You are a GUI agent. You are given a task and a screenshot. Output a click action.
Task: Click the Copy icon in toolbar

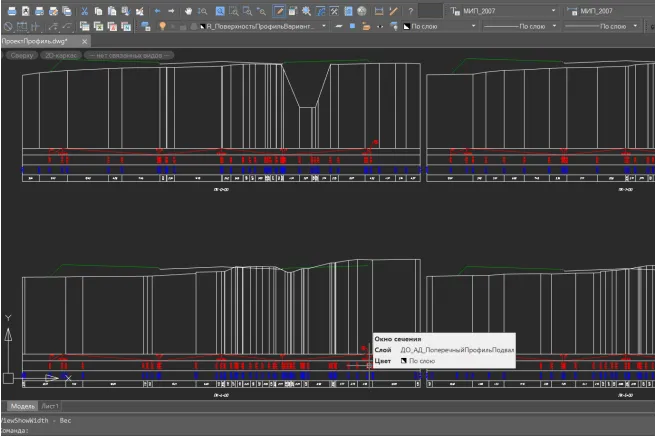pos(98,11)
